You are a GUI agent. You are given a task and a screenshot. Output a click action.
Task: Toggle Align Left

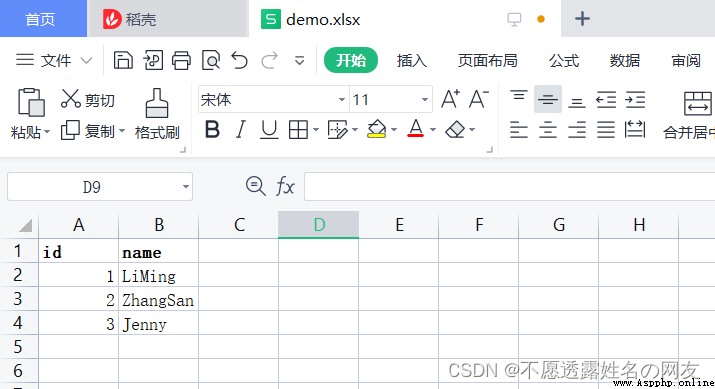pos(518,130)
